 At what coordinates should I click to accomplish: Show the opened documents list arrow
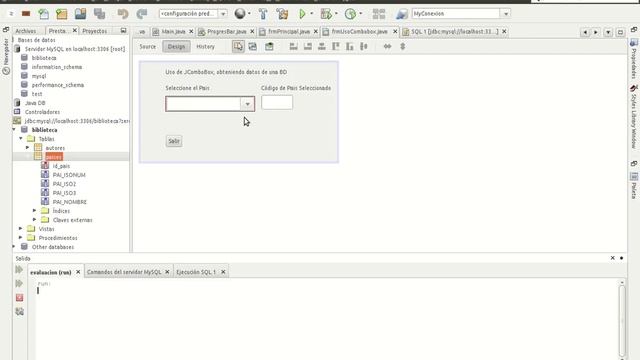(608, 32)
